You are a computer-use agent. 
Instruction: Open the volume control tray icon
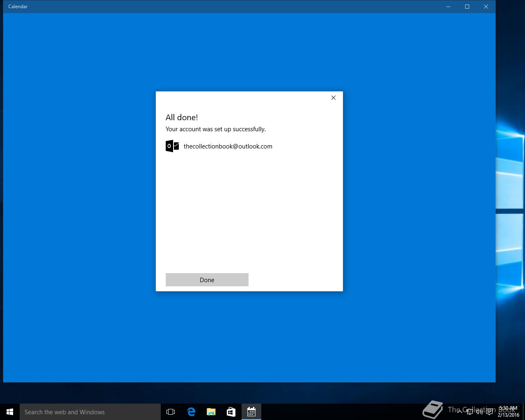click(x=479, y=412)
